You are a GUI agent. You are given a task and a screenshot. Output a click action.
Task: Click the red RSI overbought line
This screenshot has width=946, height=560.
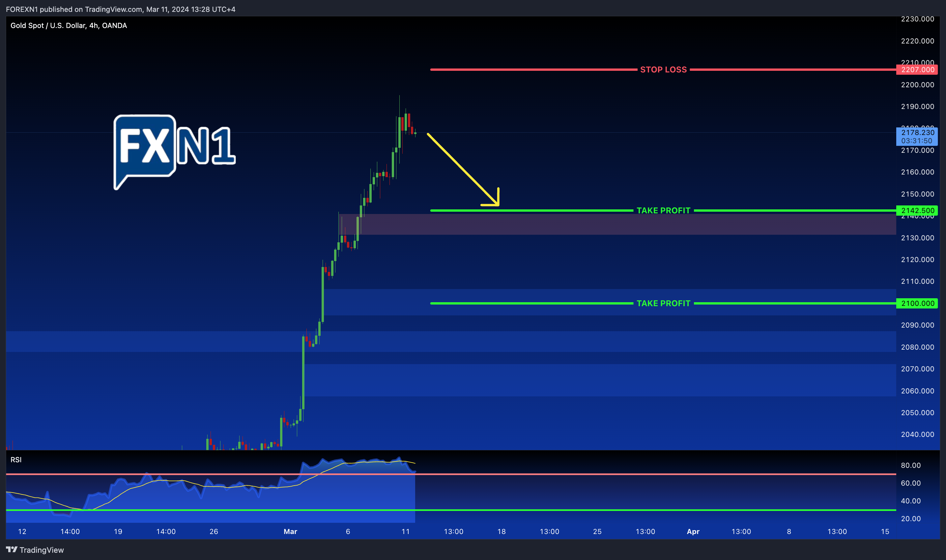[451, 474]
